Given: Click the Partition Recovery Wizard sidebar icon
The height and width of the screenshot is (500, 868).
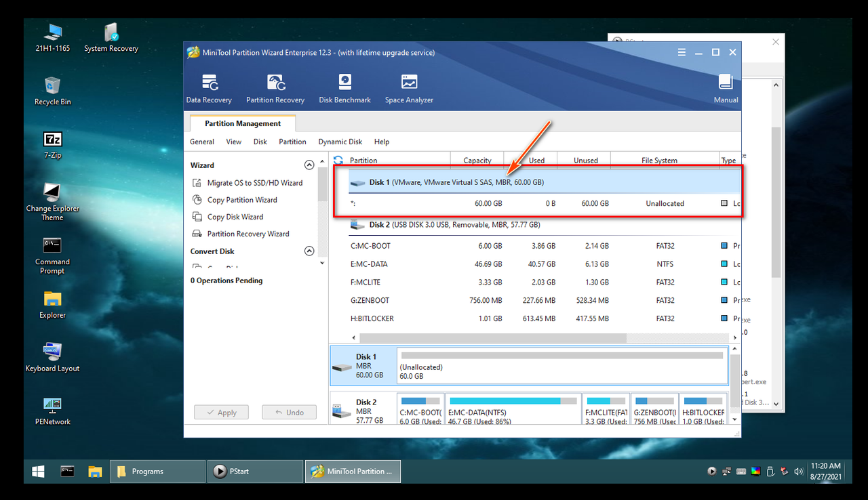Looking at the screenshot, I should tap(197, 234).
